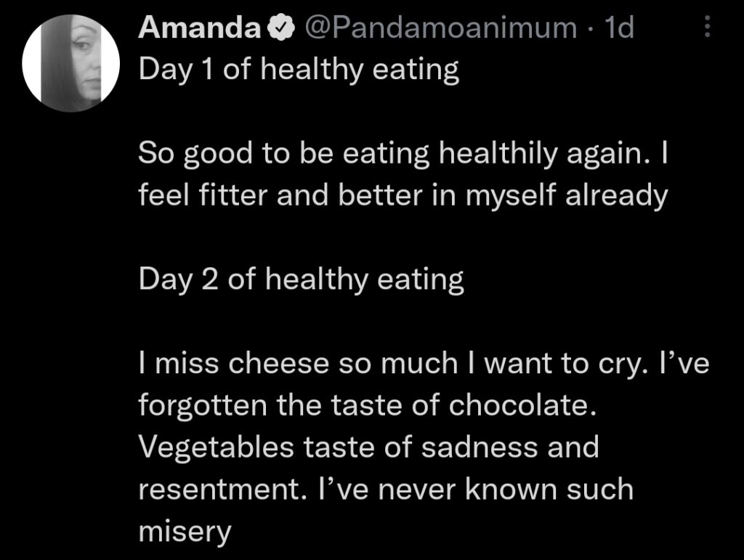The width and height of the screenshot is (744, 560).
Task: Click the word 'resentment' in the tweet
Action: 218,490
